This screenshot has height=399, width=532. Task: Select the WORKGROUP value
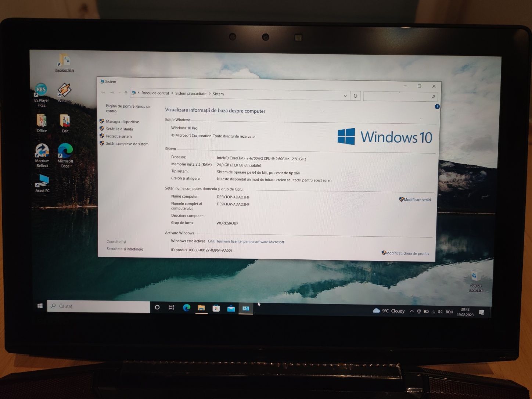point(227,223)
